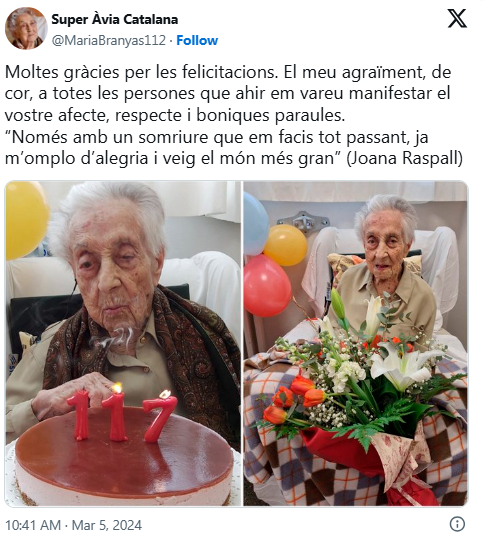Click the X logo icon
This screenshot has height=537, width=482.
pyautogui.click(x=457, y=18)
